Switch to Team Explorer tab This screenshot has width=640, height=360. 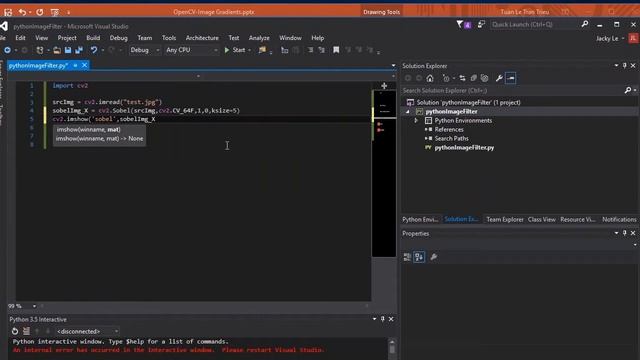point(504,219)
